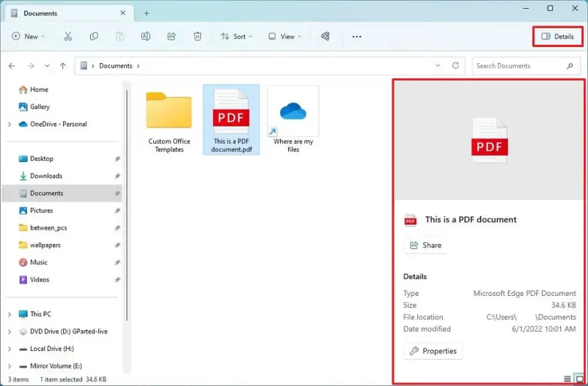Screen dimensions: 588x386
Task: Click the library icon at start of address bar
Action: (x=83, y=66)
